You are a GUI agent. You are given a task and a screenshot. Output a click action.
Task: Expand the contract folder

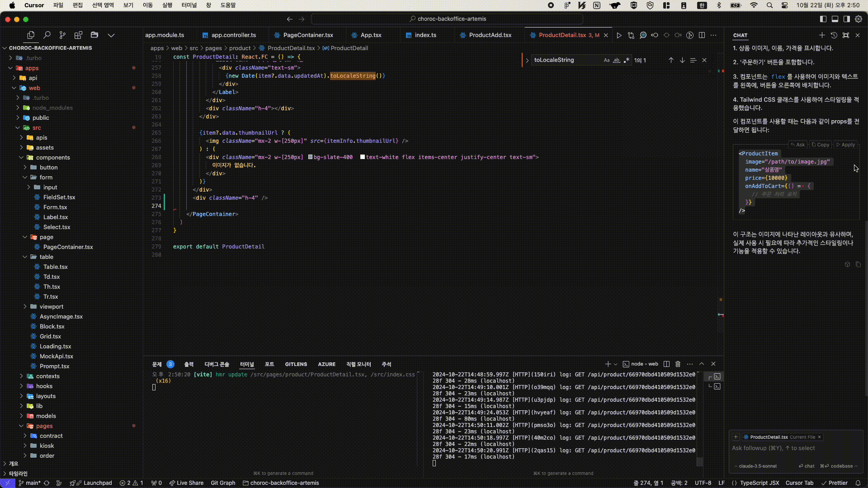click(25, 436)
